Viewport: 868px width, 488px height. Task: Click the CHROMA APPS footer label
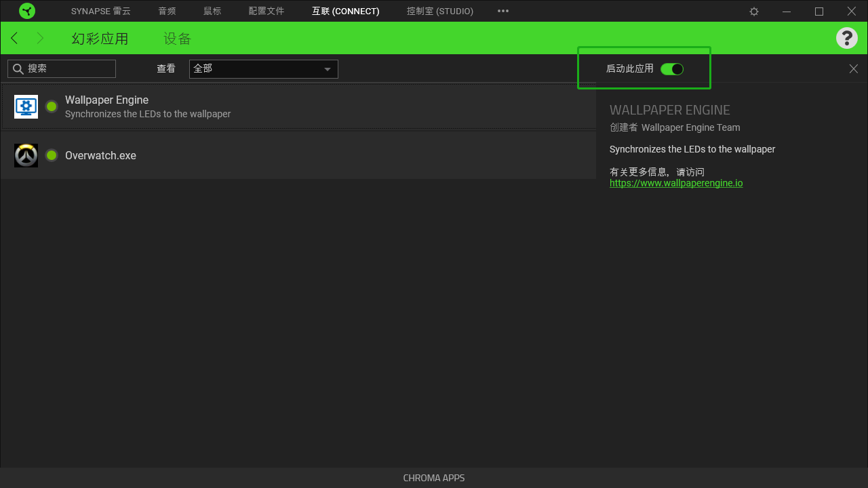(434, 478)
